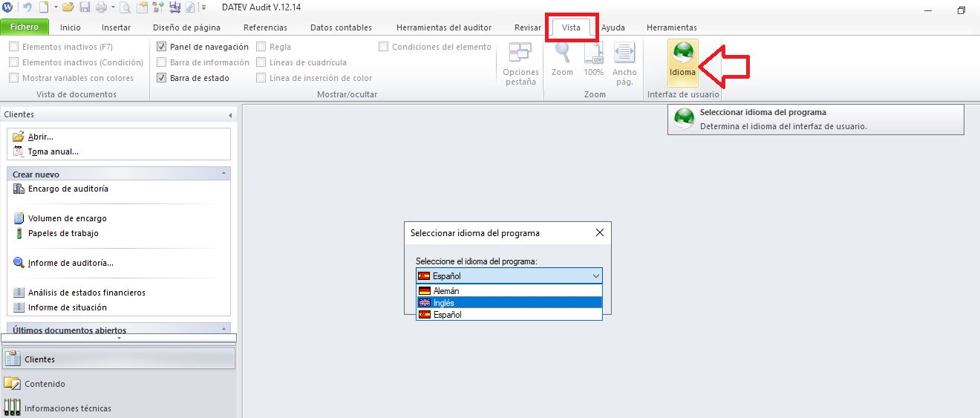Open Diseño de página tab
The height and width of the screenshot is (418, 980).
186,27
